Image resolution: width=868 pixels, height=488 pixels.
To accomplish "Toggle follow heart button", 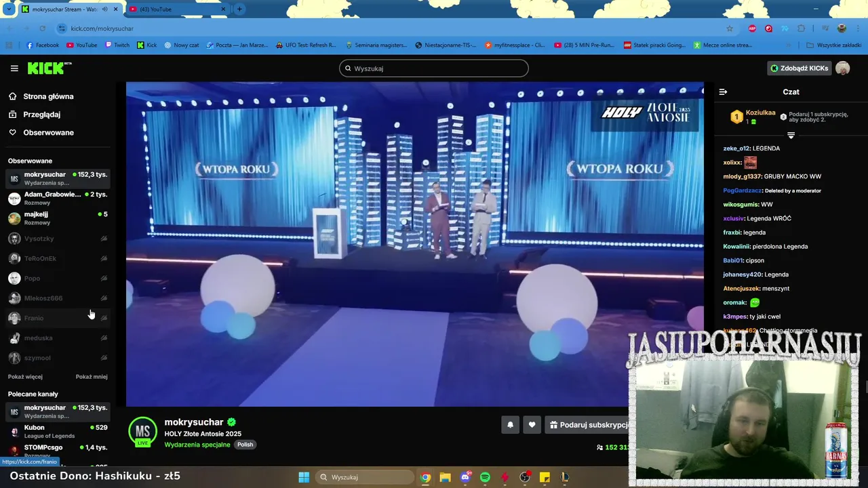I will click(x=532, y=425).
